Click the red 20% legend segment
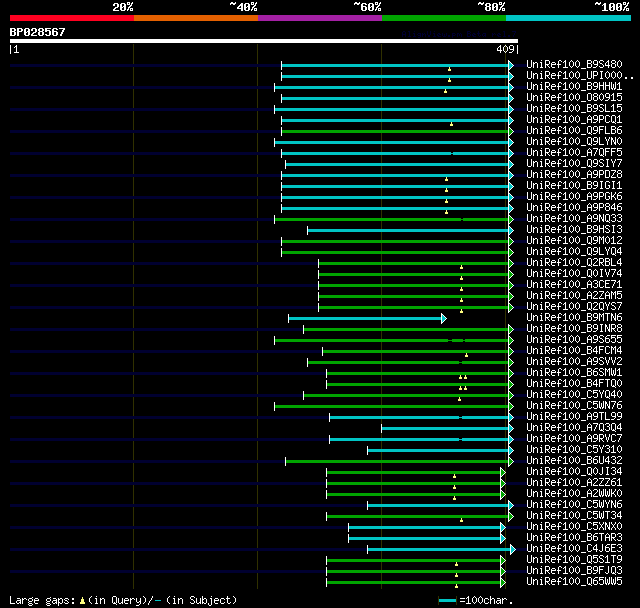The height and width of the screenshot is (608, 640). click(72, 18)
